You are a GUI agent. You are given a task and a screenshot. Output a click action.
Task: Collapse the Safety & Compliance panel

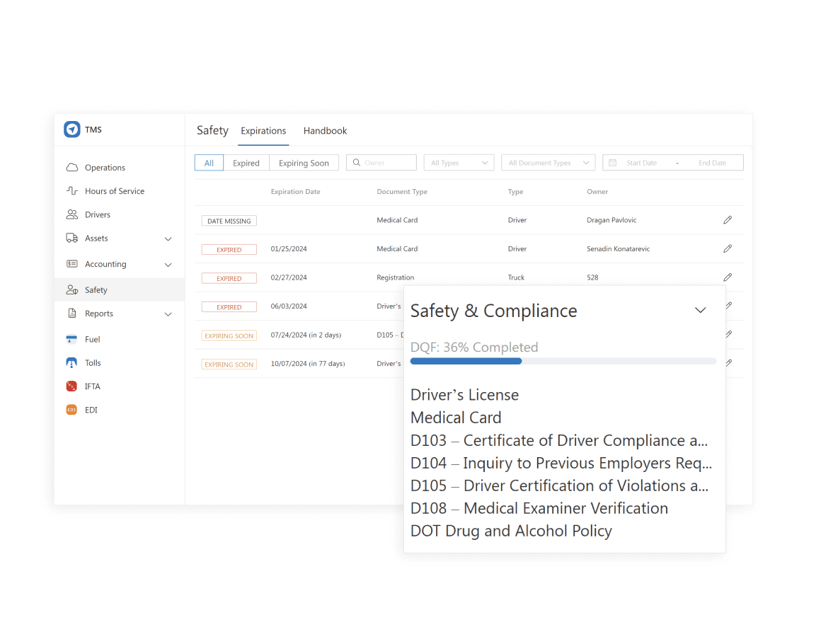tap(700, 310)
